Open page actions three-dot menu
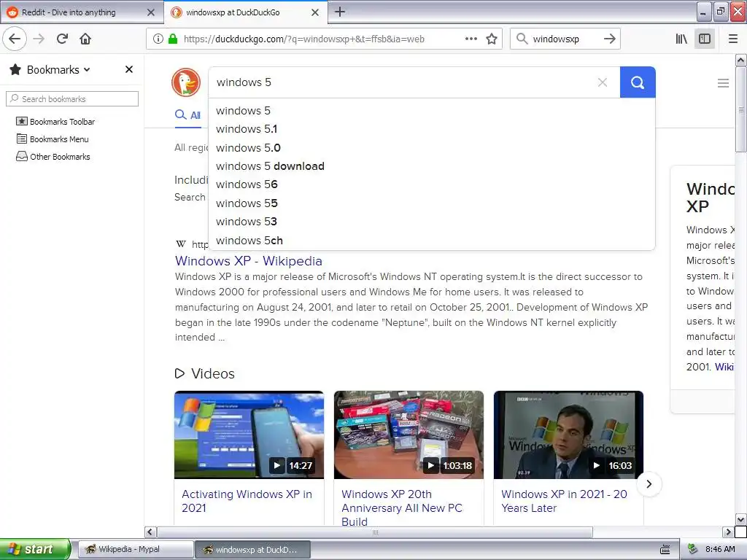The width and height of the screenshot is (747, 560). (x=471, y=39)
